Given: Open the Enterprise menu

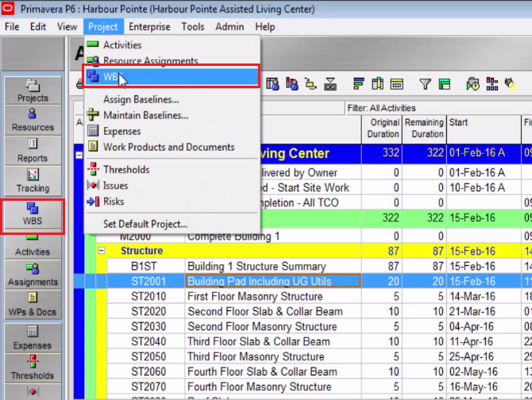Looking at the screenshot, I should point(149,27).
